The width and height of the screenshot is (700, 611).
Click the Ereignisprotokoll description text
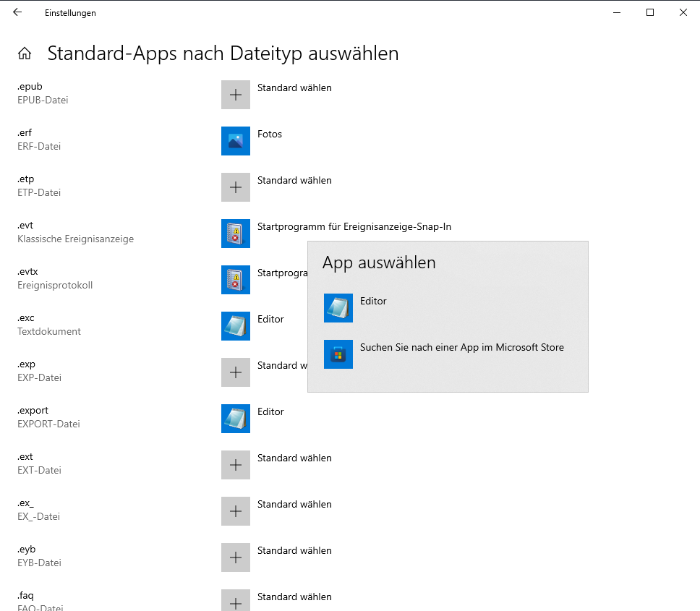55,285
